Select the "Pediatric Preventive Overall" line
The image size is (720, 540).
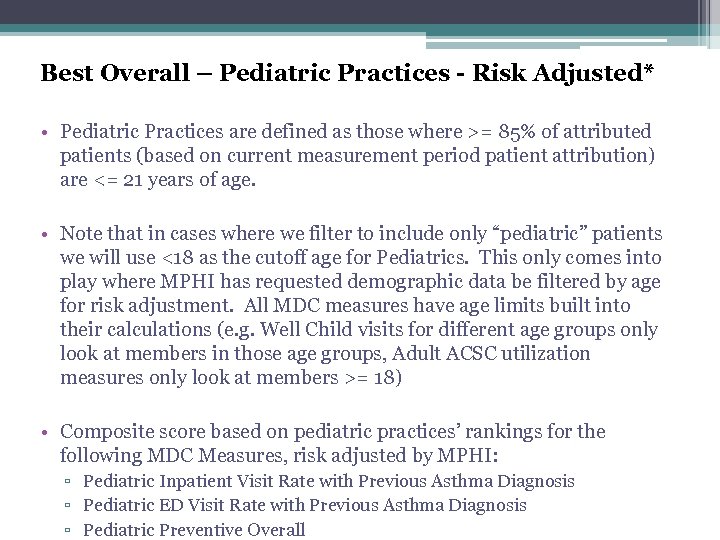click(194, 530)
